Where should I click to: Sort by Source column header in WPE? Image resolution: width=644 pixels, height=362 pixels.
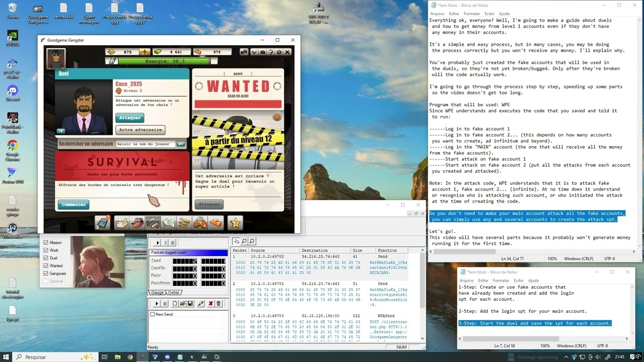[x=275, y=250]
